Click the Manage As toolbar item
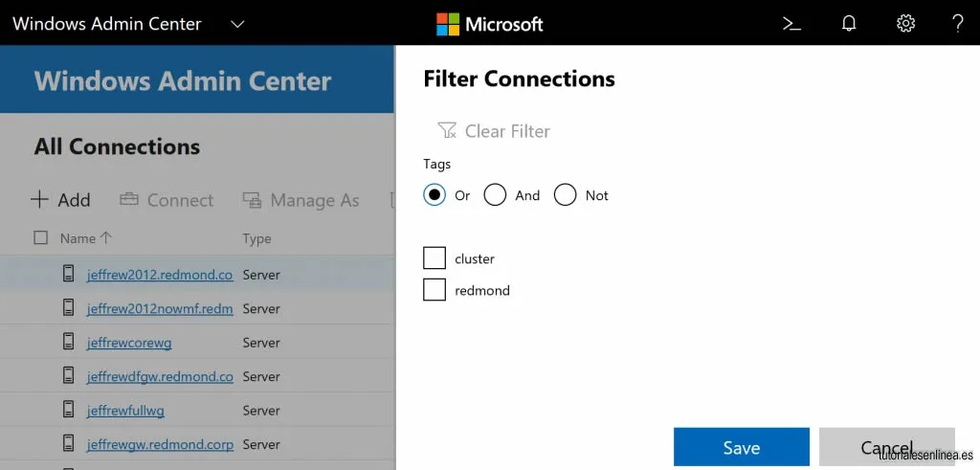The height and width of the screenshot is (470, 980). point(301,200)
